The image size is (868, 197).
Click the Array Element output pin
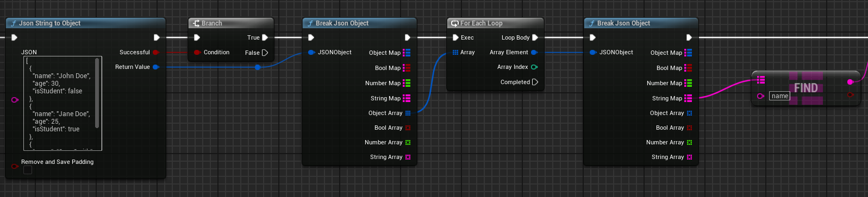point(534,52)
